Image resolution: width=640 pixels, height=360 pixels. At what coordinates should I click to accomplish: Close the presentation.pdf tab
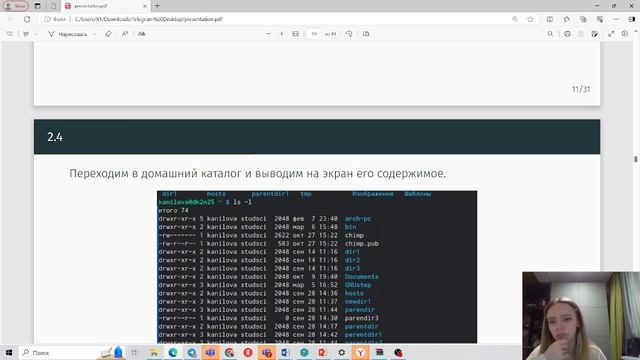(144, 6)
